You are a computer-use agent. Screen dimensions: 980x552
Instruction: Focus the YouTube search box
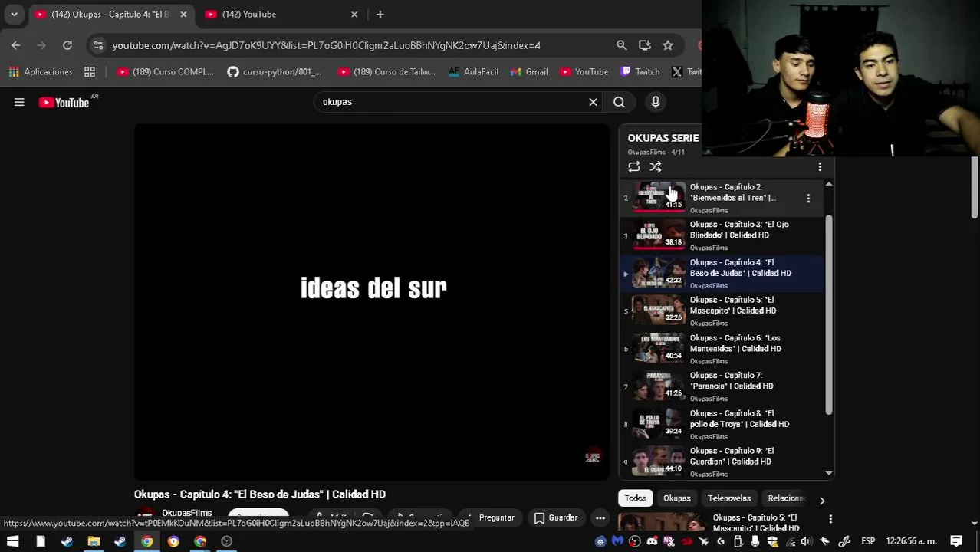452,102
